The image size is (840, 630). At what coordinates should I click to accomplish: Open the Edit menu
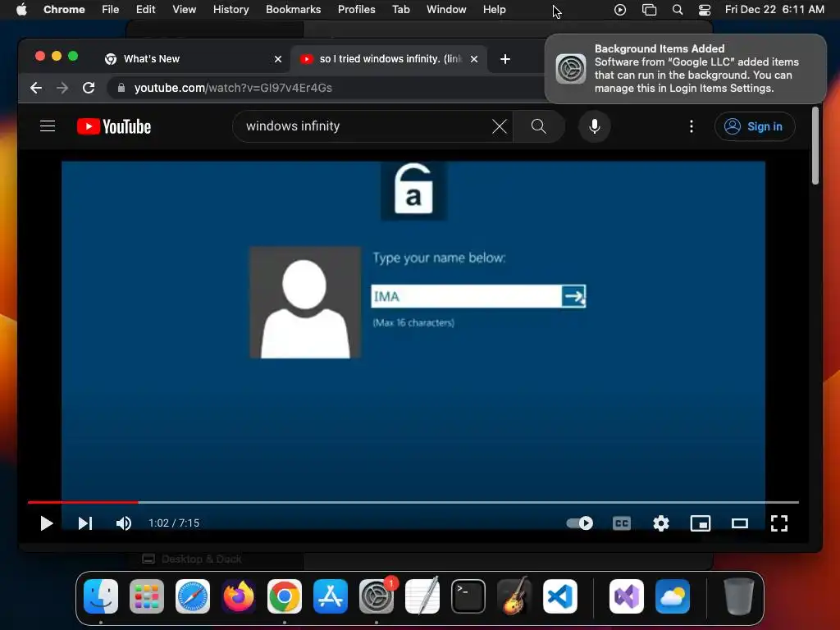coord(145,10)
